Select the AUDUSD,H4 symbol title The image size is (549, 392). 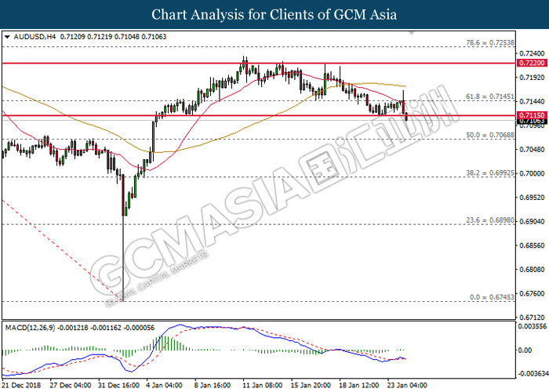coord(35,36)
